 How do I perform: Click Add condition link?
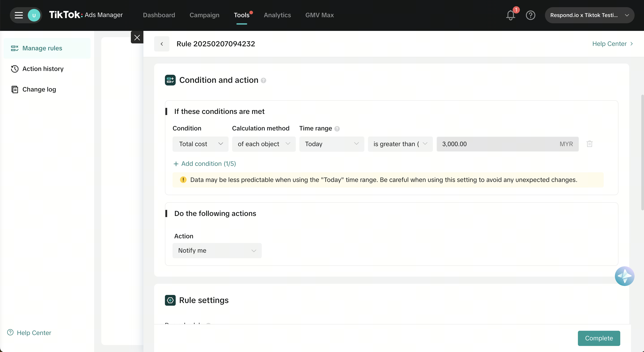(x=204, y=164)
